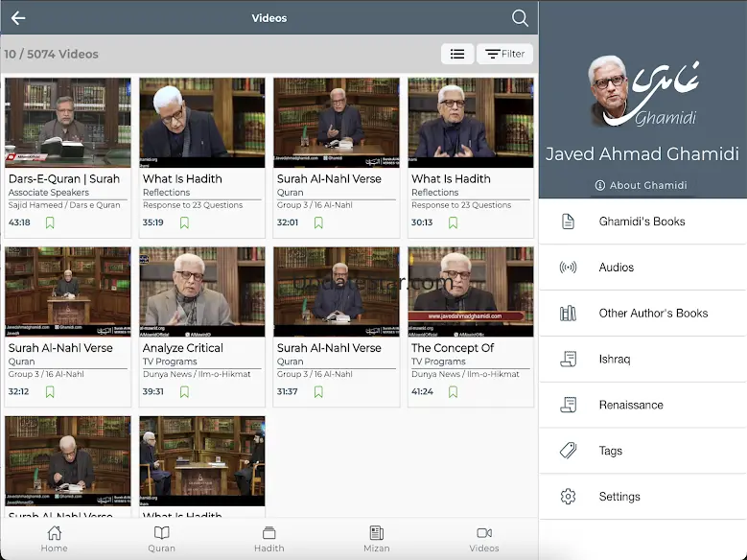The image size is (747, 560).
Task: Switch to the Quran tab
Action: (x=161, y=539)
